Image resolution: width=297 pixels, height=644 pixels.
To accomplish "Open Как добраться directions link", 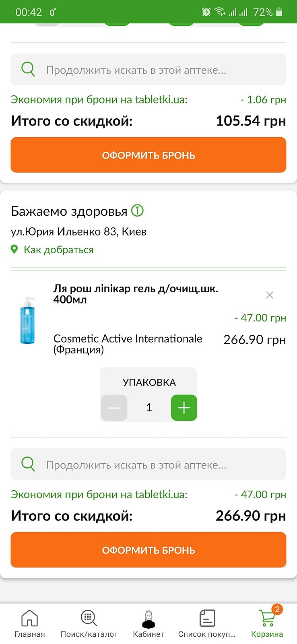I will (x=58, y=250).
